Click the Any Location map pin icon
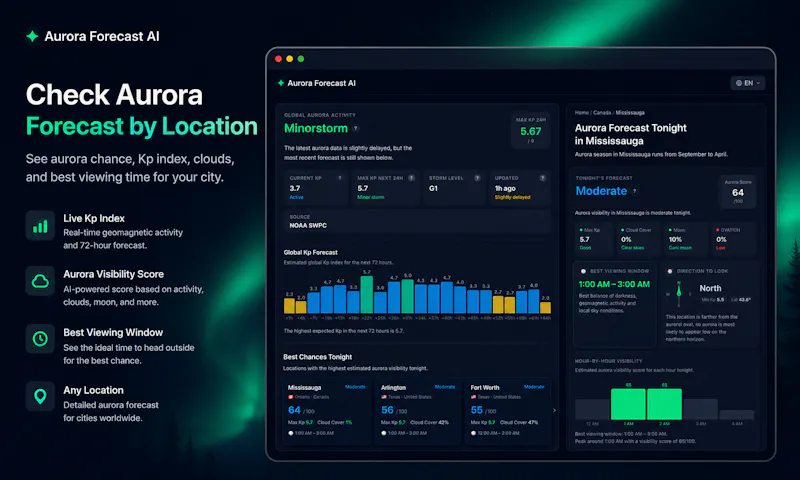 (40, 396)
